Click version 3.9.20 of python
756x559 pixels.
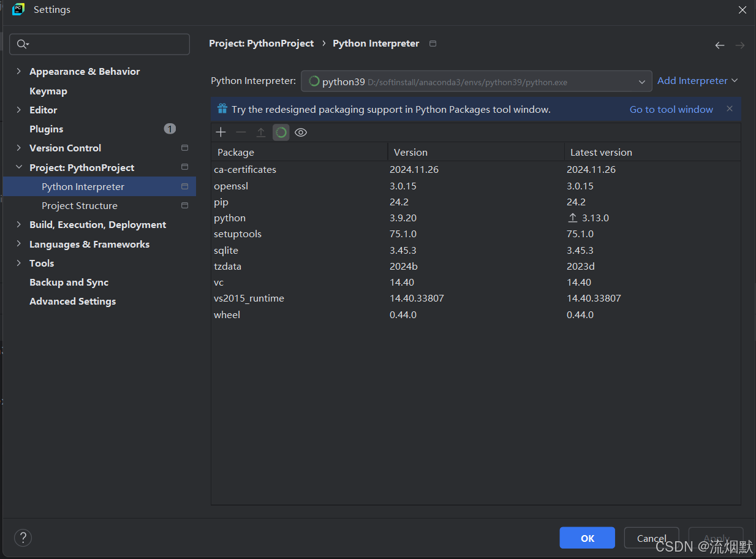coord(404,218)
